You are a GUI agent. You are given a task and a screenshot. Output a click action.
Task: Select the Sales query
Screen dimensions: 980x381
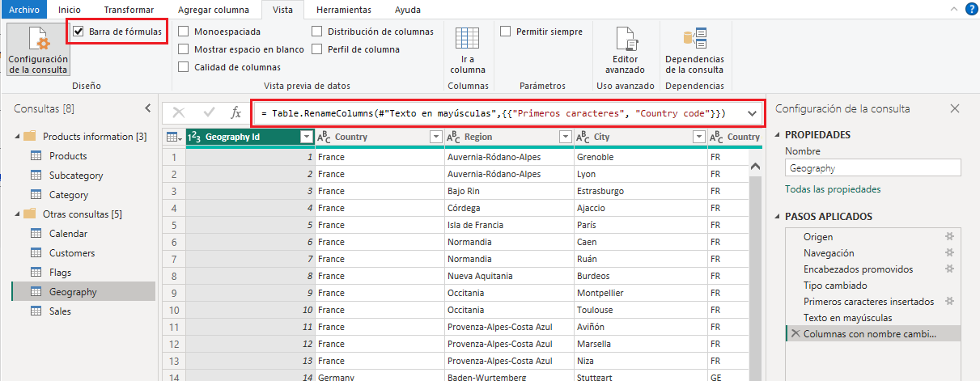(x=60, y=311)
